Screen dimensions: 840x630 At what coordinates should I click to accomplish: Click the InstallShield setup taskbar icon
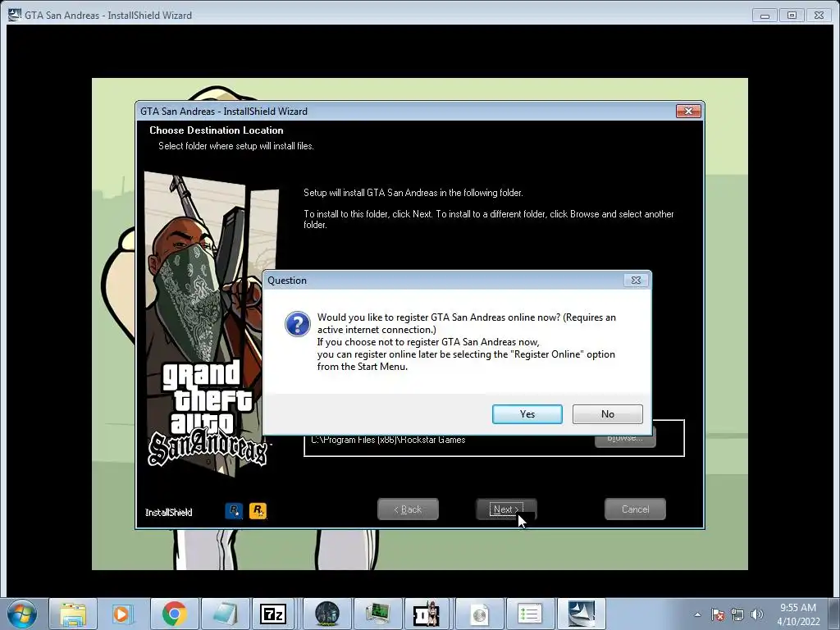point(582,614)
